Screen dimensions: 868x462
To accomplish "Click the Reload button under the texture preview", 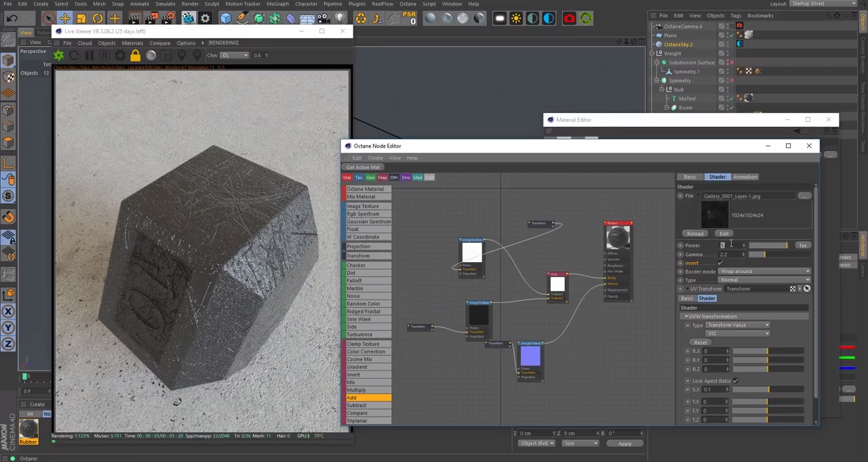I will [695, 233].
